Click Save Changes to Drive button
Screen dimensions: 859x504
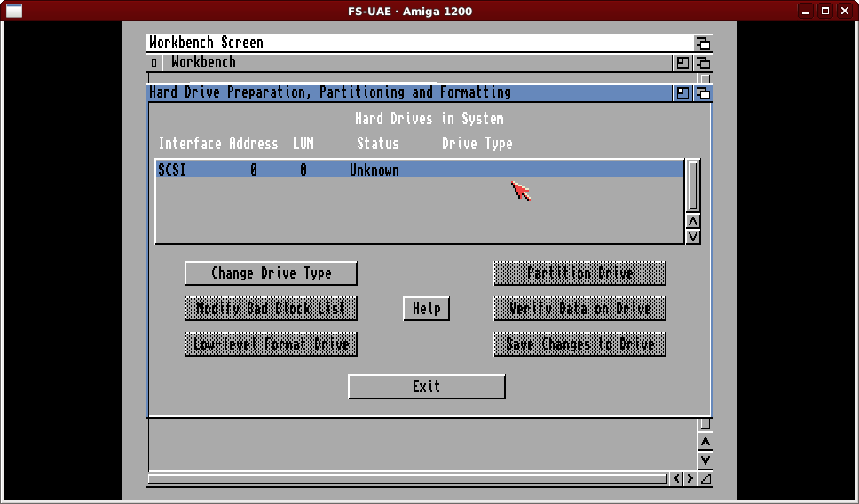coord(579,344)
